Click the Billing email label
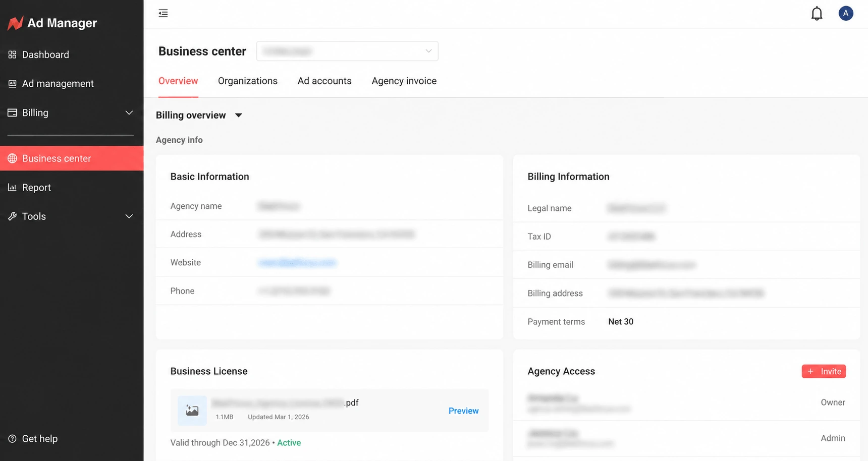The image size is (868, 461). tap(550, 265)
